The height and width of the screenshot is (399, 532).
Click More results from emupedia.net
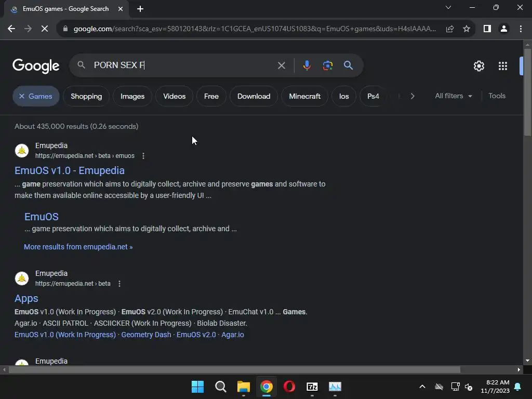click(78, 247)
